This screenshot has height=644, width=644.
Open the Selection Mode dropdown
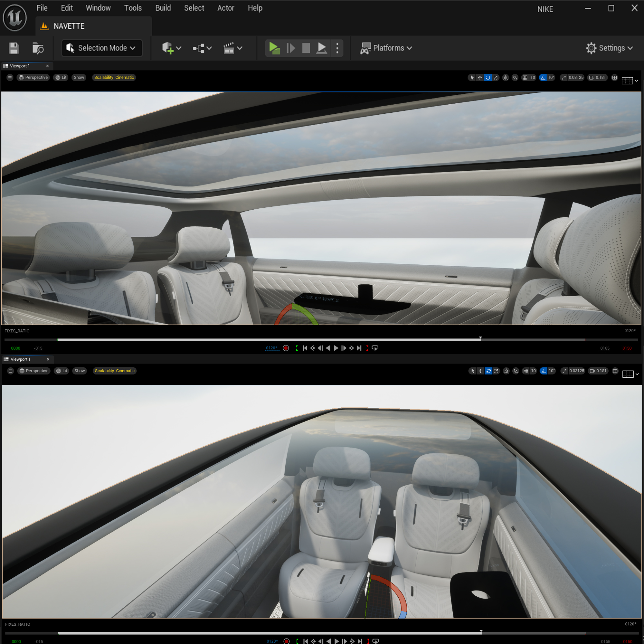click(x=102, y=48)
